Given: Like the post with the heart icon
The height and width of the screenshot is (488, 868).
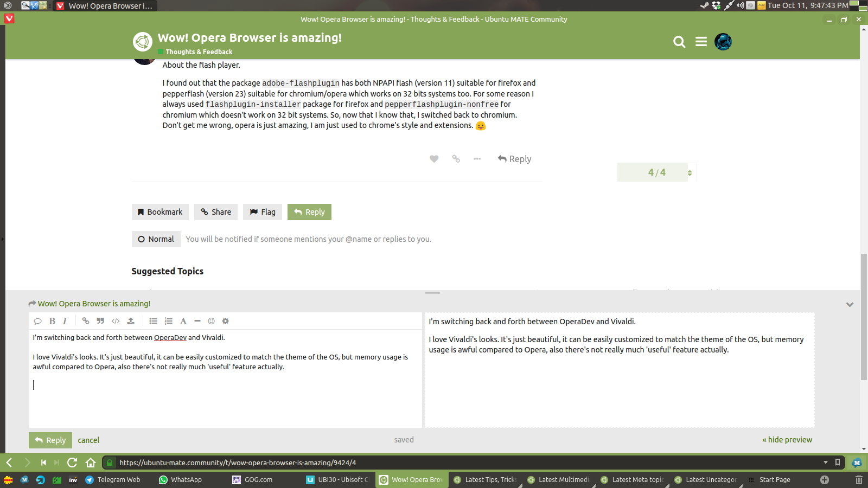Looking at the screenshot, I should point(434,159).
